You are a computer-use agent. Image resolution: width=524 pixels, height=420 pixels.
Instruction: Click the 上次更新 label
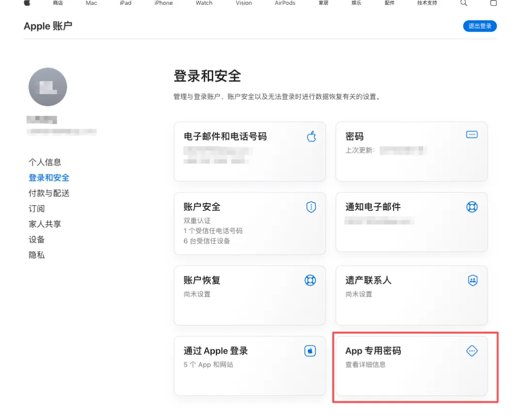[x=360, y=150]
